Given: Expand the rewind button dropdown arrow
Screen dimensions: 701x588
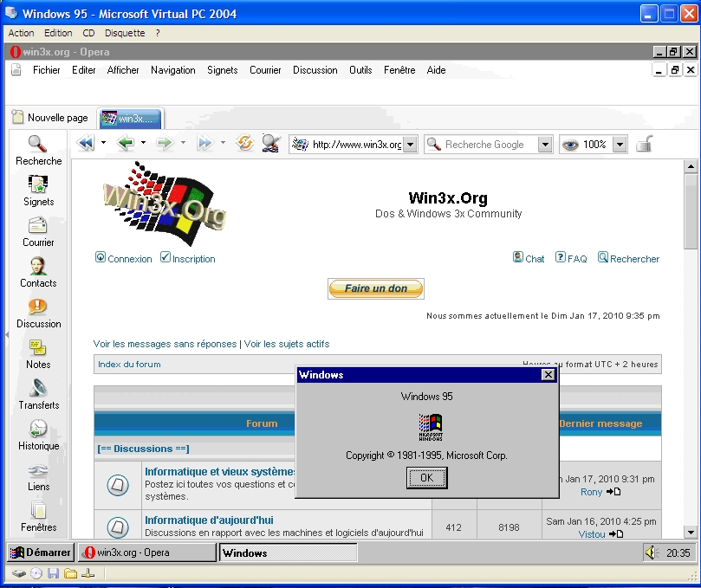Looking at the screenshot, I should 103,143.
